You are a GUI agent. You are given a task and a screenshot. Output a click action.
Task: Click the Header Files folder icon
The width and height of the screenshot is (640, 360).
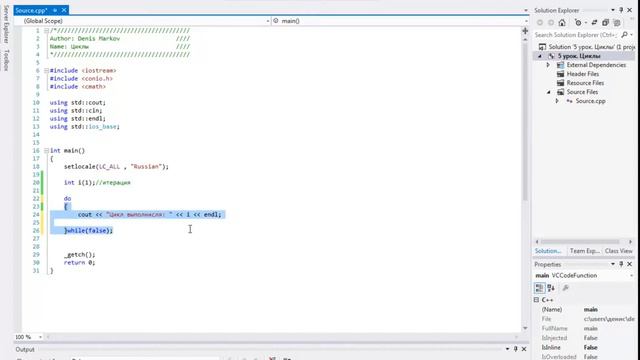560,74
